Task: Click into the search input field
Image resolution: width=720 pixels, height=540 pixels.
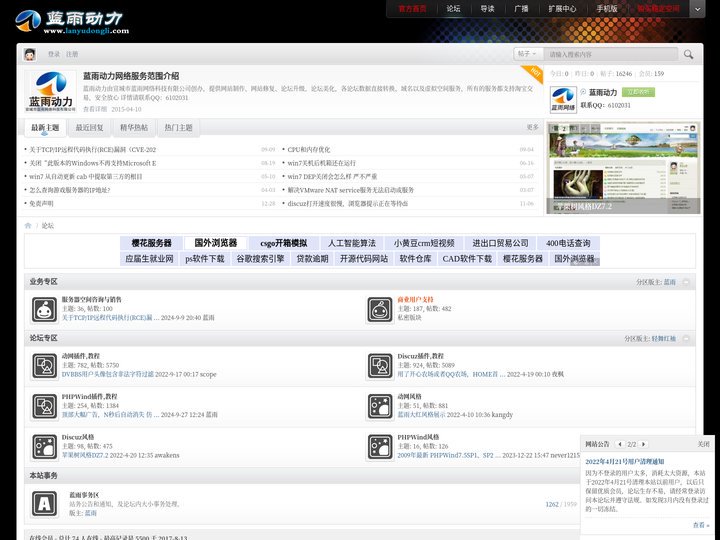Action: [x=611, y=54]
